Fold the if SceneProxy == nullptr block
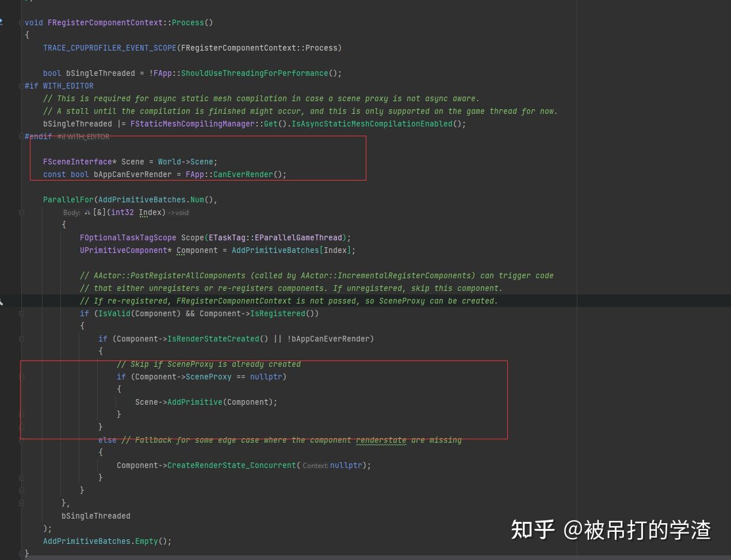Screen dimensions: 731x560 pos(21,377)
